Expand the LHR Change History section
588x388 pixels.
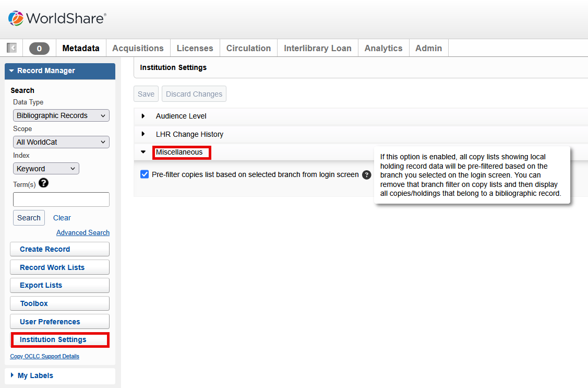click(189, 134)
